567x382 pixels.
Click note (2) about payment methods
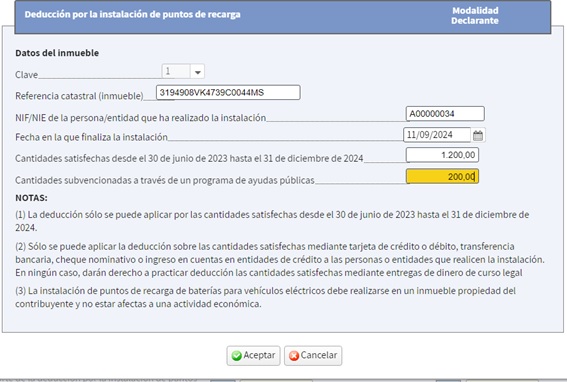[280, 259]
